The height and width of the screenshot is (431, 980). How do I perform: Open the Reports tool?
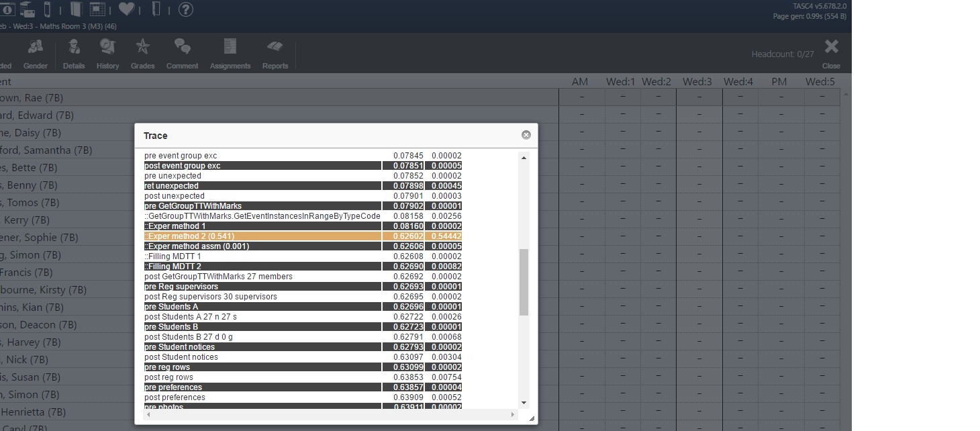[275, 54]
